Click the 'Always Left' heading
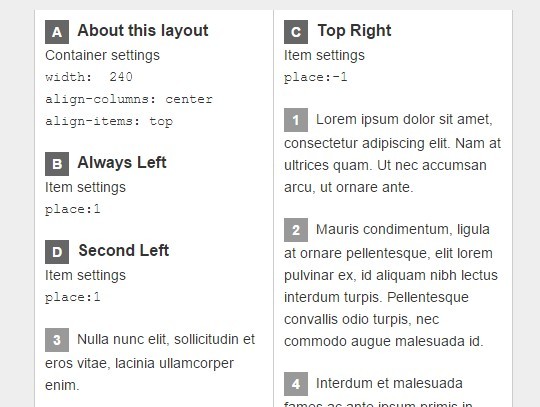Screen dimensions: 540x407 point(122,163)
